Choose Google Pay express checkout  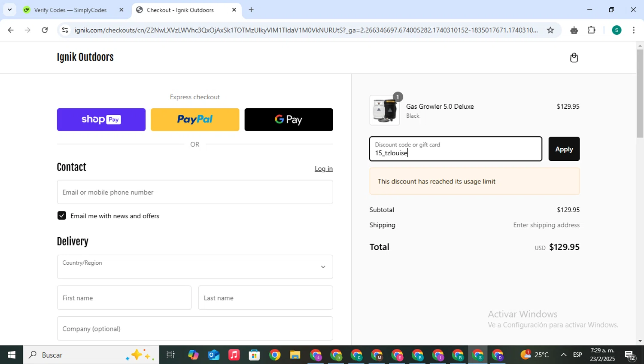coord(289,119)
